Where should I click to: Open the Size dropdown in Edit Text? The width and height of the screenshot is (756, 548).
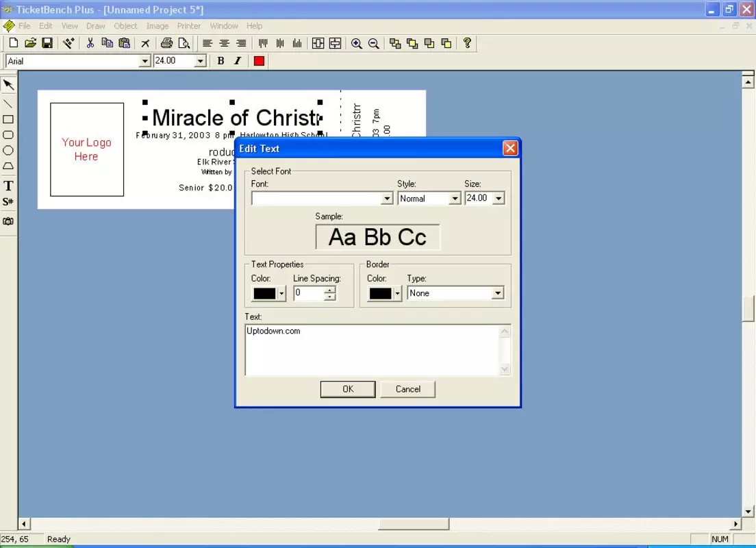[x=499, y=198]
